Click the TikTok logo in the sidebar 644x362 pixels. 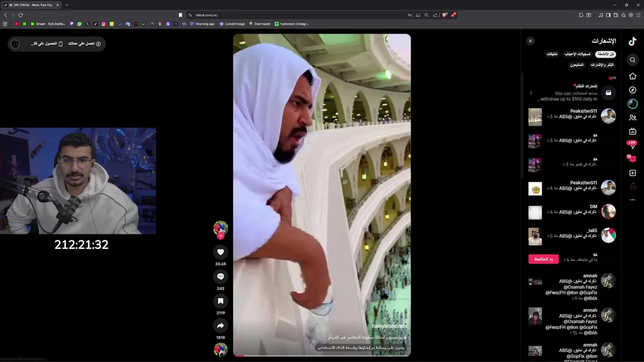632,42
